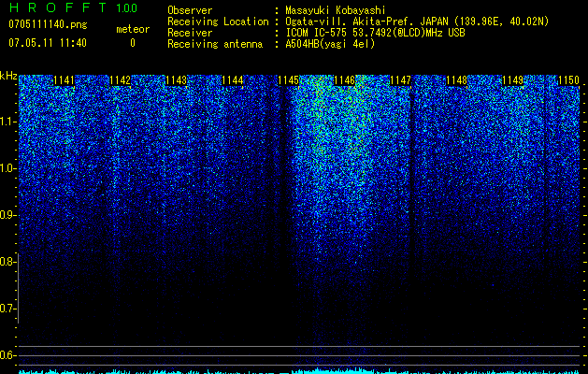Click time marker 1148

click(x=457, y=80)
